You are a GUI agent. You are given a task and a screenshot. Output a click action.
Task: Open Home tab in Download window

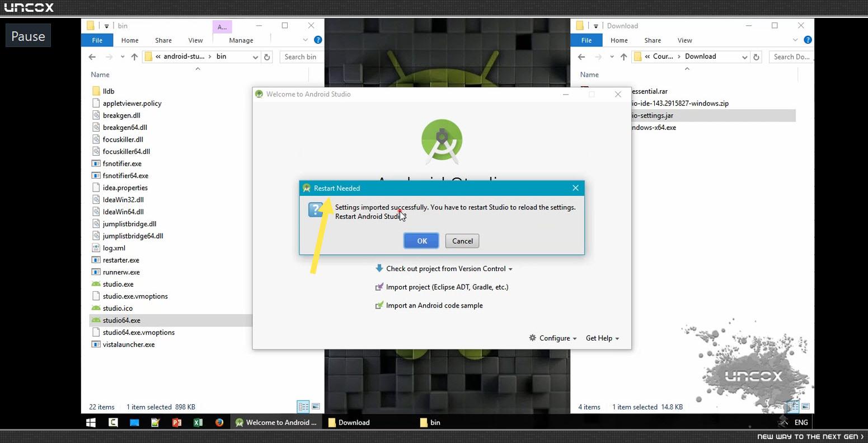point(619,40)
